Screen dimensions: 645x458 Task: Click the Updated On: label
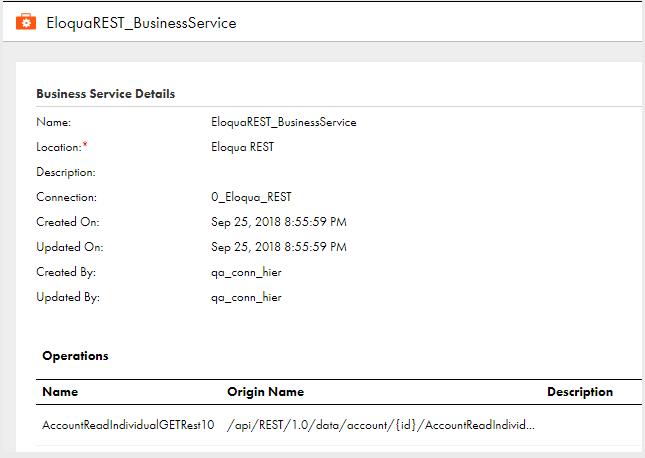click(70, 247)
